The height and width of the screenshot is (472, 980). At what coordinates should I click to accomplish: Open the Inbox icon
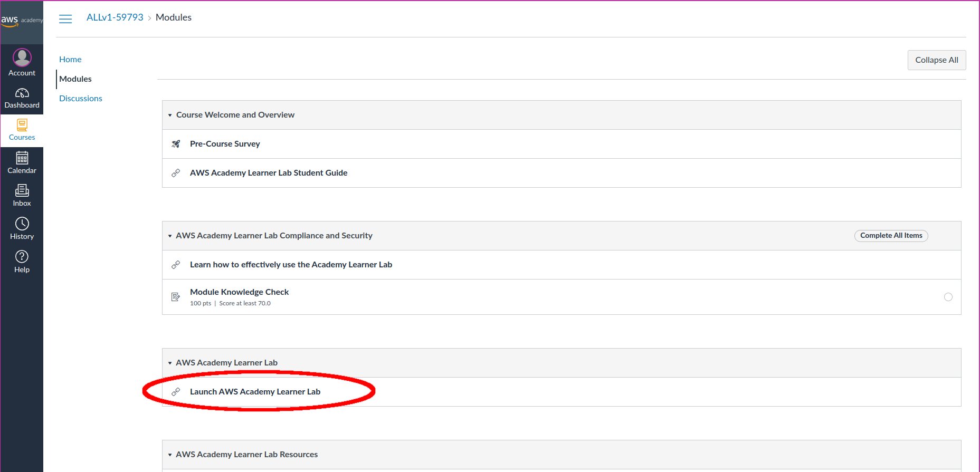[22, 191]
